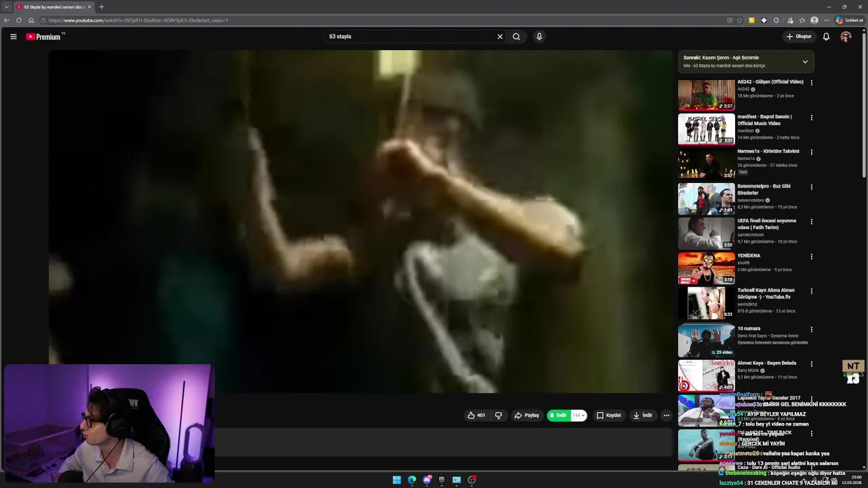Screen dimensions: 868x488
Task: Open the UEFA finali öncesi soyunma title
Action: (767, 224)
